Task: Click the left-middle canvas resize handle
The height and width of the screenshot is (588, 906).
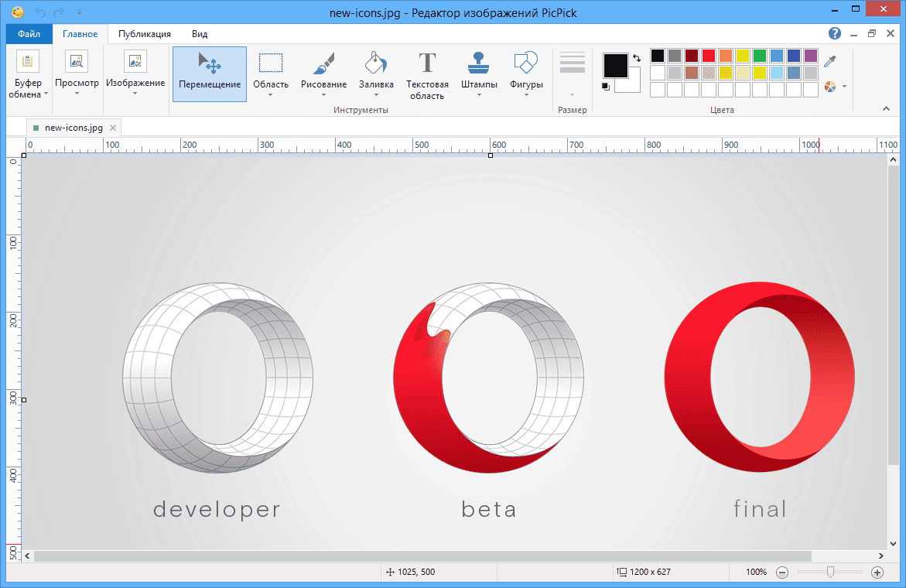Action: pyautogui.click(x=24, y=400)
